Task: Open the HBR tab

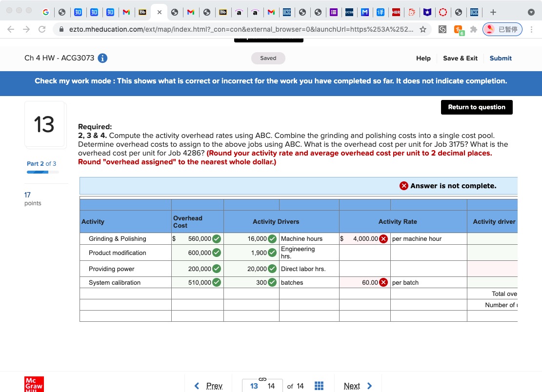Action: tap(396, 13)
